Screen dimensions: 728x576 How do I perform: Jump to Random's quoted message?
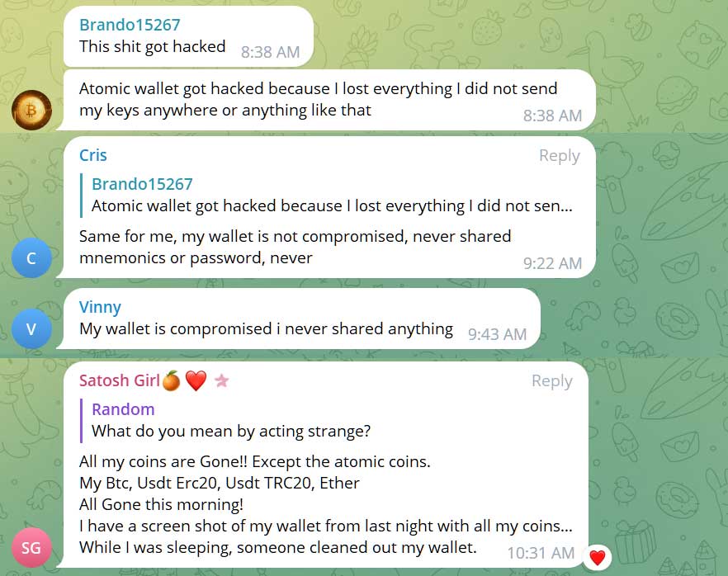click(231, 420)
